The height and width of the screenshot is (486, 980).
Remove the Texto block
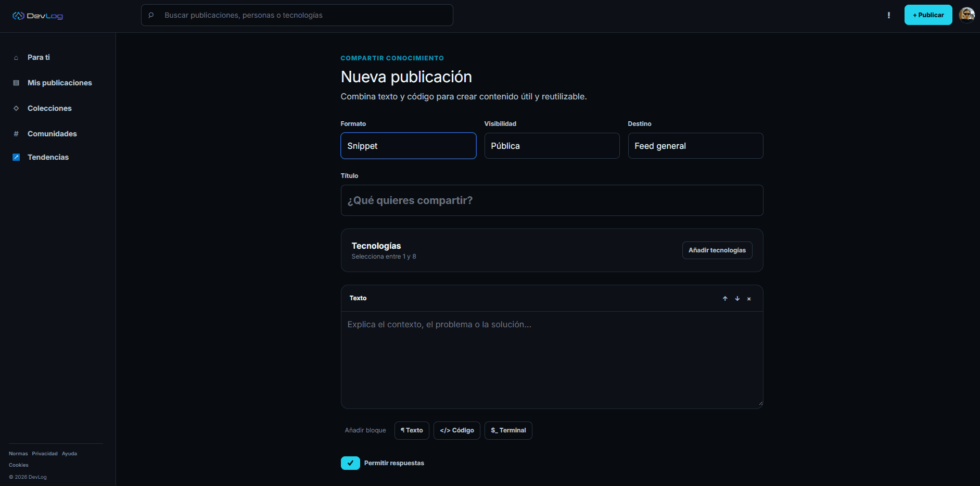(x=749, y=299)
